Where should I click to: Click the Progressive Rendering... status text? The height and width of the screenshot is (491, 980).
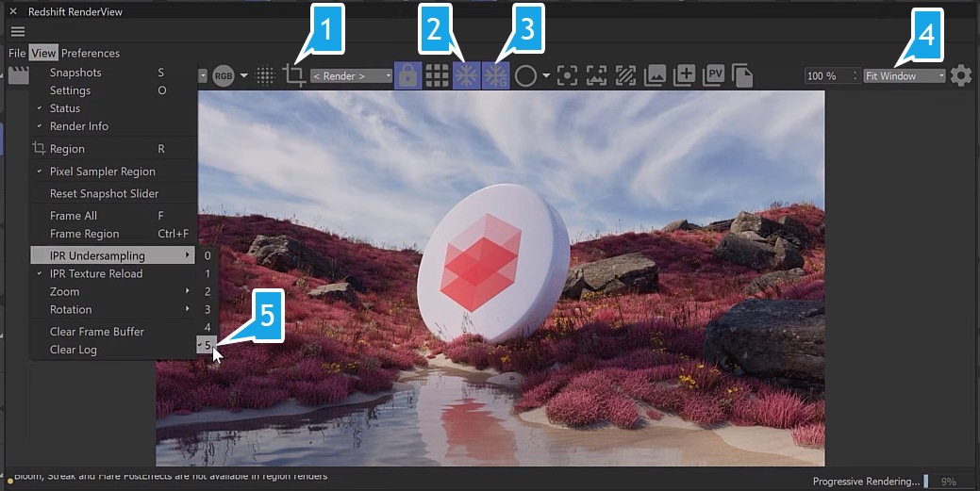point(866,482)
